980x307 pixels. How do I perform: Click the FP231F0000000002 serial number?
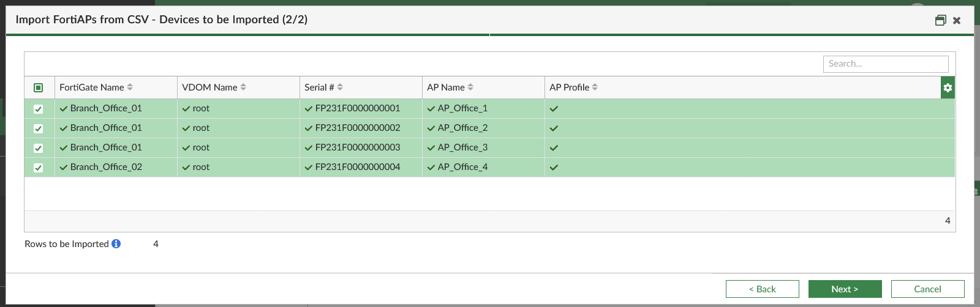point(358,128)
